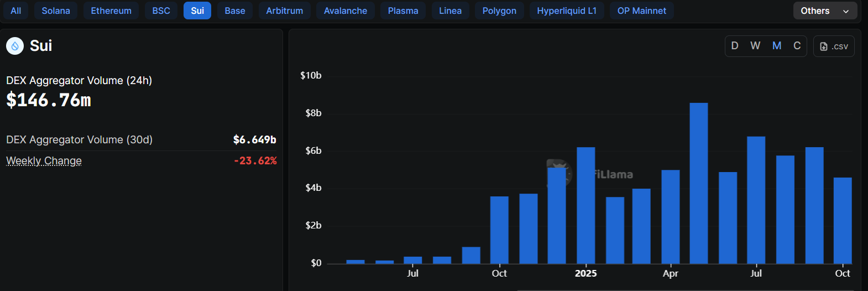Switch to the Ethereum chain tab

tap(111, 11)
